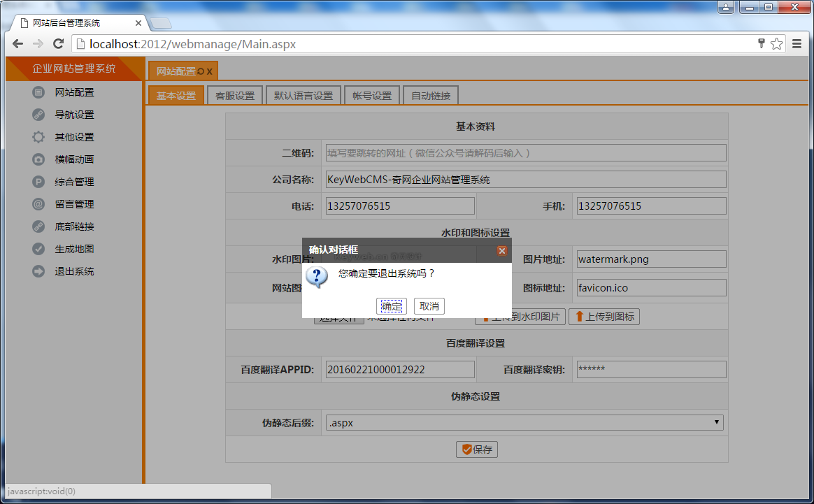Switch to 自动链接 tab
Viewport: 814px width, 504px height.
430,96
